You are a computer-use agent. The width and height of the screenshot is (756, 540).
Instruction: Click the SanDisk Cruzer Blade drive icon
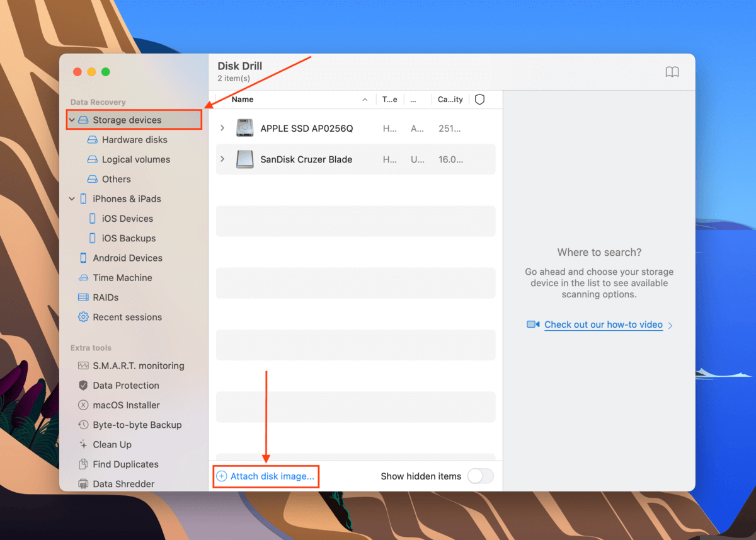[245, 159]
